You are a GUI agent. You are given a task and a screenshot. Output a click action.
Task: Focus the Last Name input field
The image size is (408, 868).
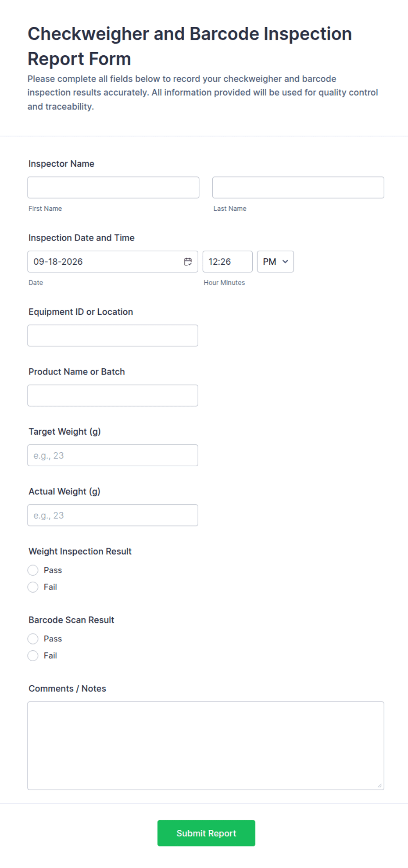coord(298,187)
